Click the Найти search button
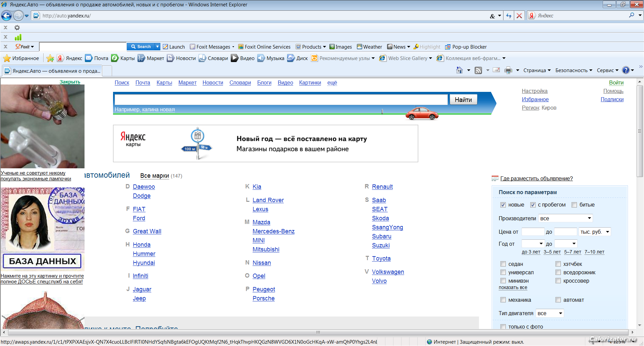 [x=463, y=100]
